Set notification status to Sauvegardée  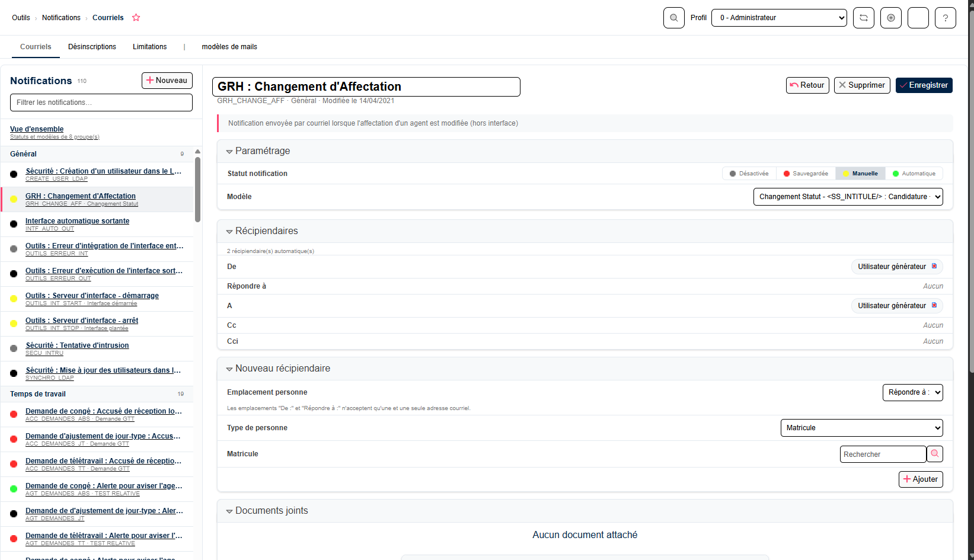806,174
